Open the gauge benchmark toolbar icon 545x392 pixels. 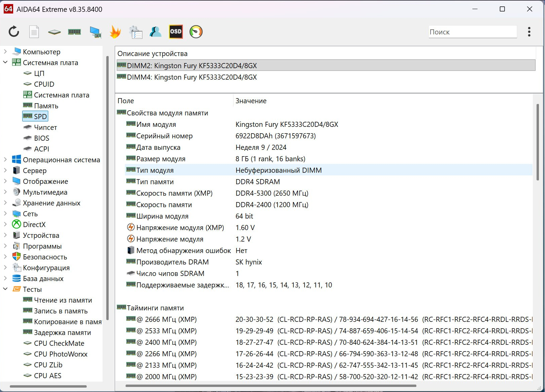pyautogui.click(x=196, y=32)
